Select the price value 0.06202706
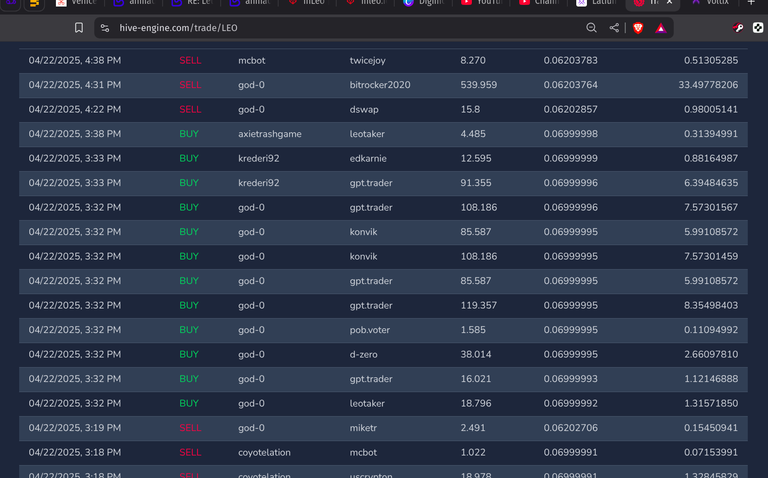Viewport: 768px width, 478px height. pos(571,428)
